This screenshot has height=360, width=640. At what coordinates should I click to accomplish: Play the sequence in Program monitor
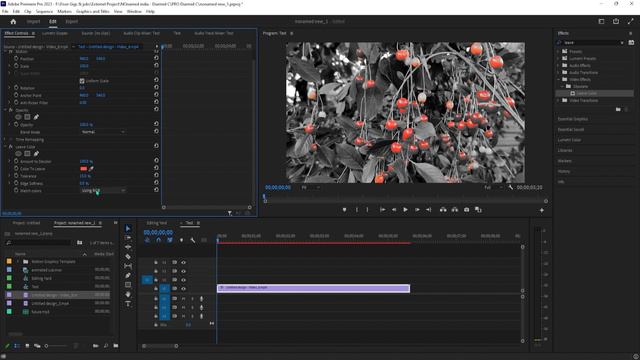[x=405, y=210]
